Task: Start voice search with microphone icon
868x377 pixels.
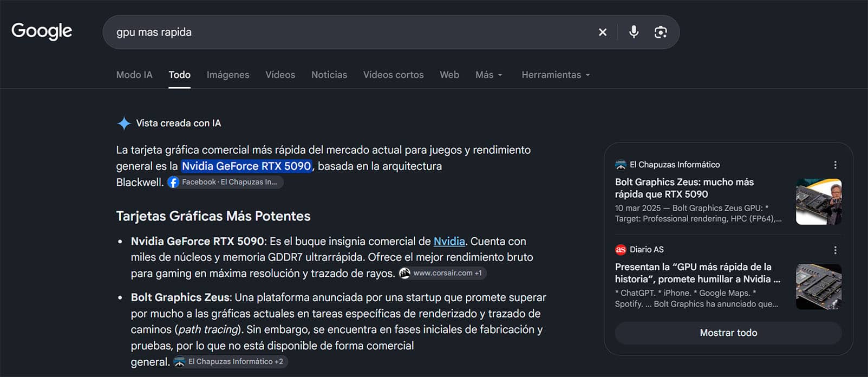Action: tap(634, 32)
